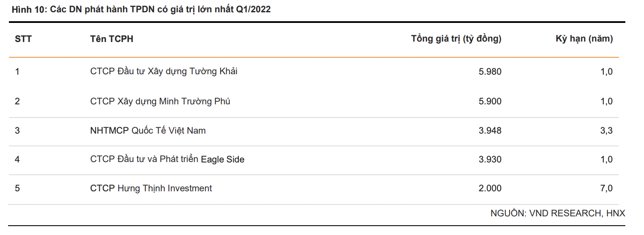
Task: Select 'CTCP Đầu tư và Phát triển Eagle Side'
Action: coord(167,159)
